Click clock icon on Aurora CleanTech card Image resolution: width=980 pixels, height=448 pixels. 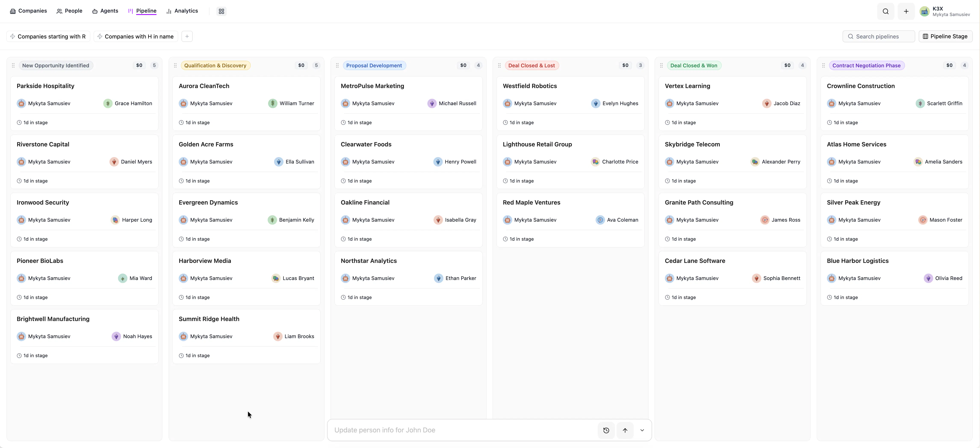[182, 122]
